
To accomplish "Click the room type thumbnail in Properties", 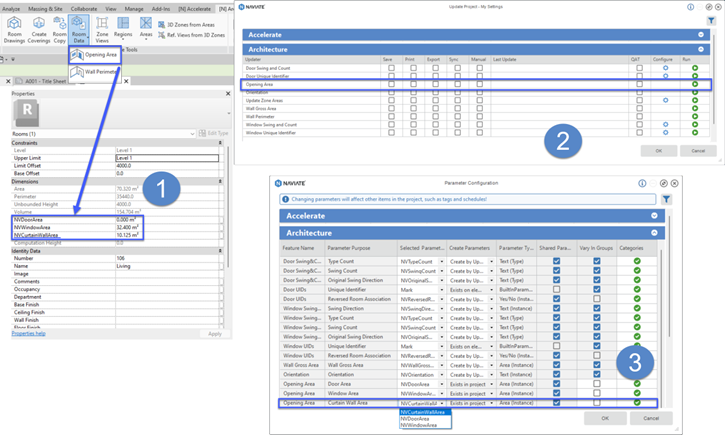I will [x=27, y=113].
